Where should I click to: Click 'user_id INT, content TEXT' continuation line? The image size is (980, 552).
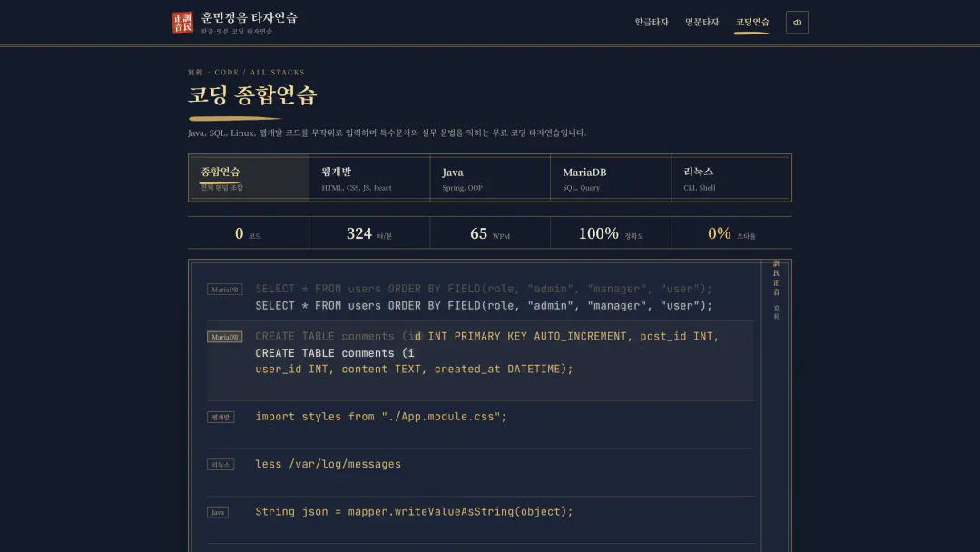[x=414, y=369]
